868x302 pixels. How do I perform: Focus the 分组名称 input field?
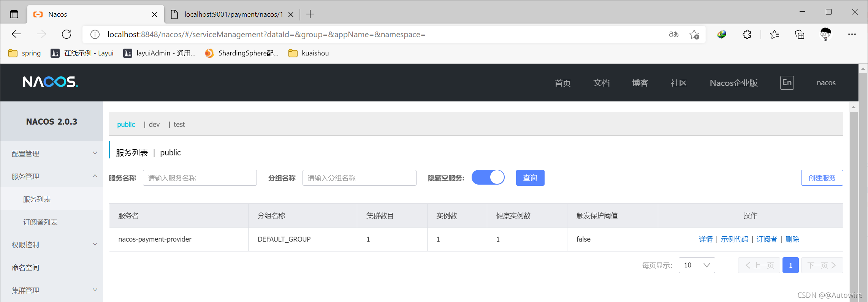tap(360, 178)
